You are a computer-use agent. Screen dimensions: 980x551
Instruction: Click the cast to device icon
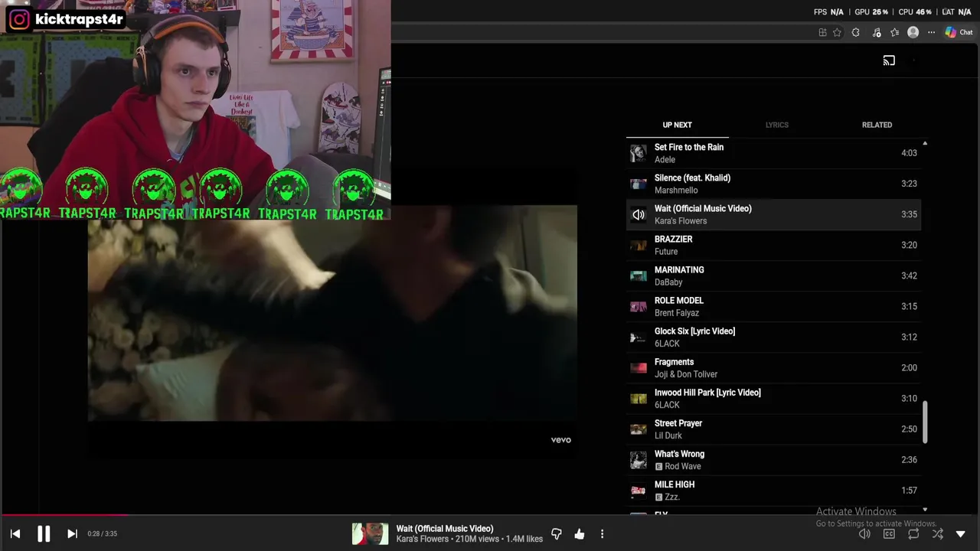pos(889,60)
